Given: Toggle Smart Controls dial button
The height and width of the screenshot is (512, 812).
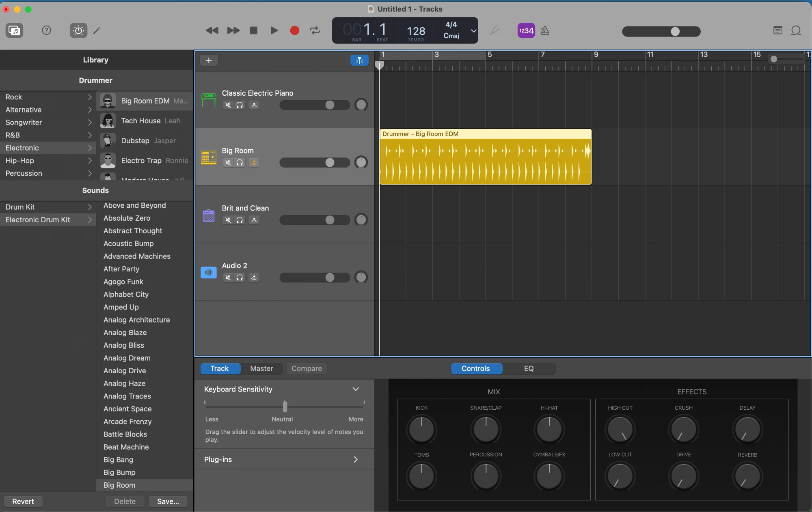Looking at the screenshot, I should 78,30.
